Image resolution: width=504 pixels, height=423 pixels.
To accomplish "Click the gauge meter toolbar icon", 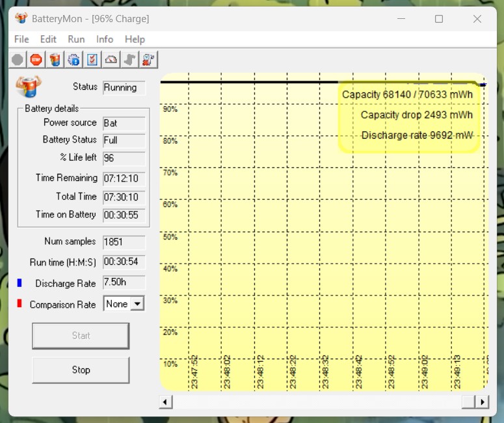I will 111,60.
